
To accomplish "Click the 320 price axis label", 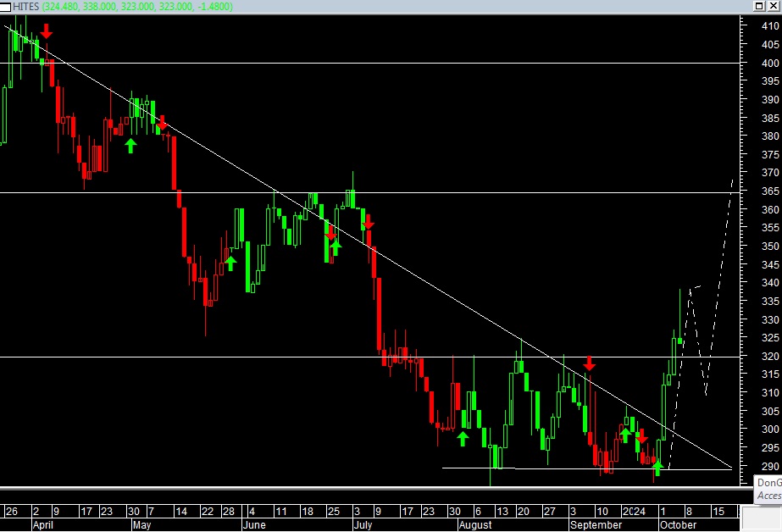I will (x=770, y=357).
